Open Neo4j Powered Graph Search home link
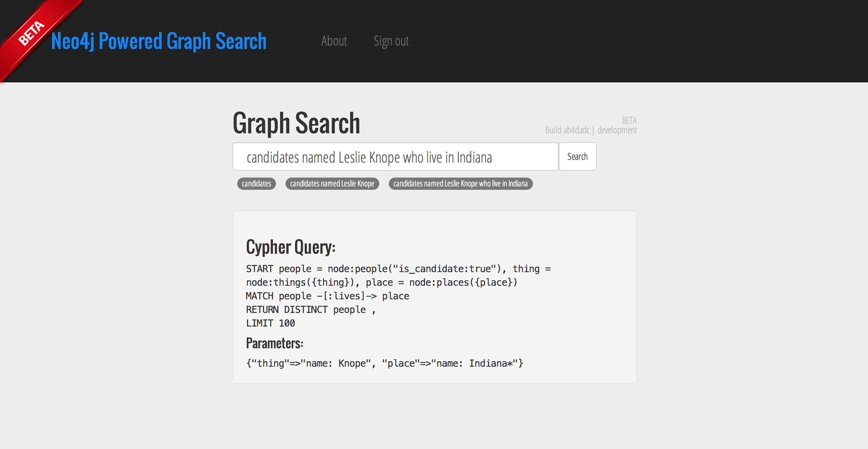Viewport: 868px width, 449px height. 159,41
